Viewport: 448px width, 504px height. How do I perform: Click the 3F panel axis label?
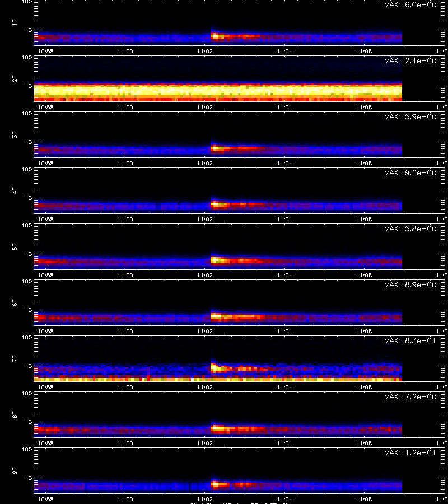14,134
